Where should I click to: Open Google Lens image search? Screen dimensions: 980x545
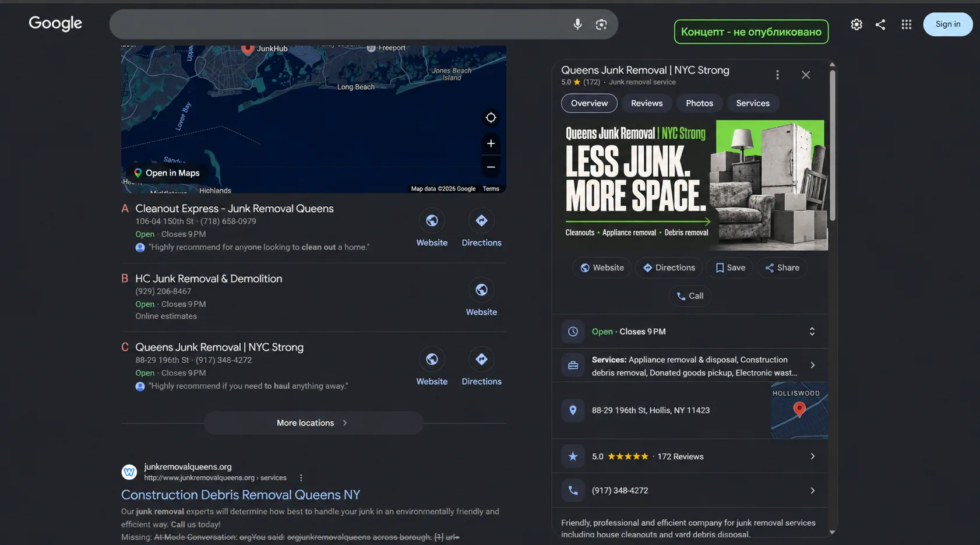click(601, 24)
